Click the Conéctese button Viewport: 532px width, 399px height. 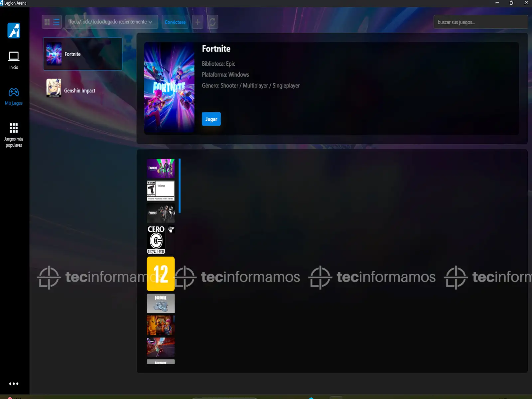[x=175, y=22]
